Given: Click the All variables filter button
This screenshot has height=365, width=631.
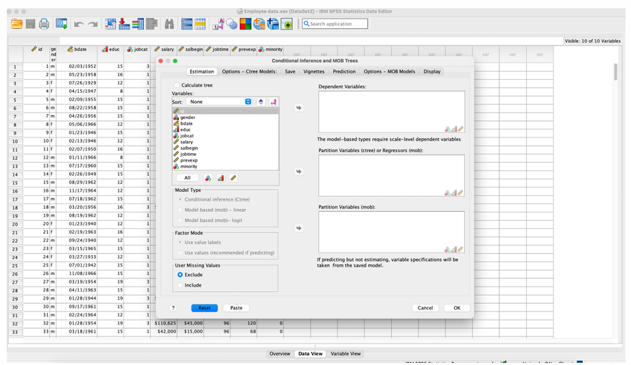Looking at the screenshot, I should (187, 178).
